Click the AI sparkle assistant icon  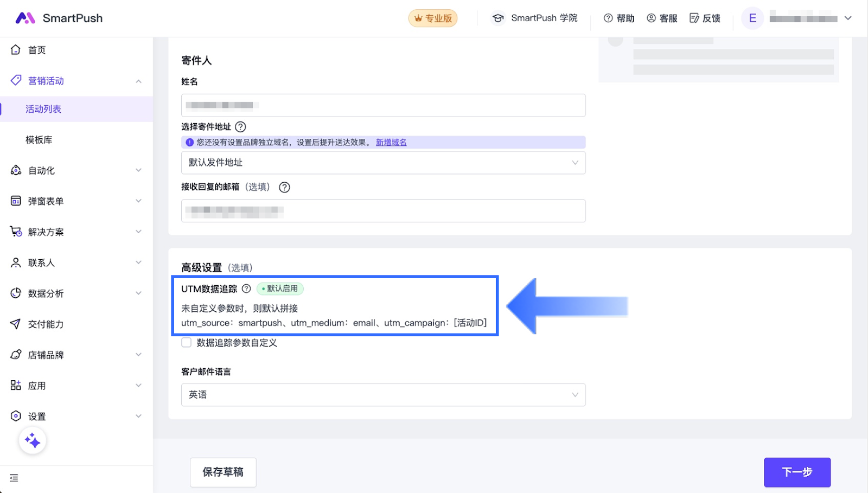[x=33, y=441]
